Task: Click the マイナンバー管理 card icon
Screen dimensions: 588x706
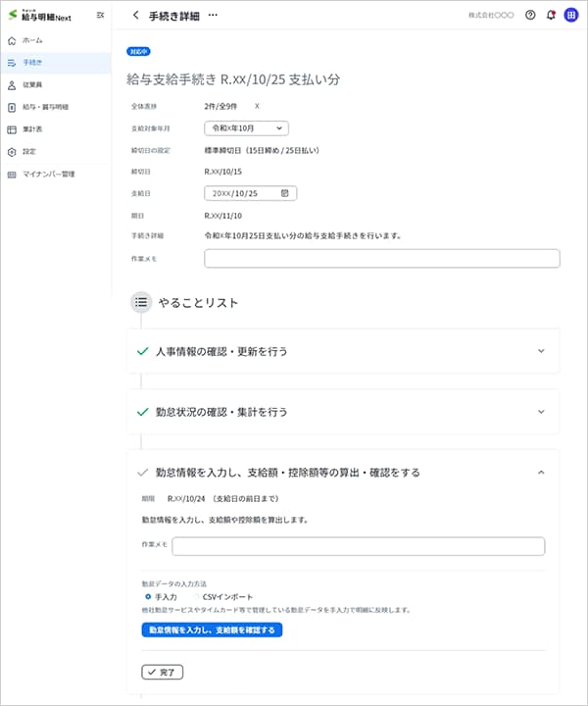Action: coord(12,175)
